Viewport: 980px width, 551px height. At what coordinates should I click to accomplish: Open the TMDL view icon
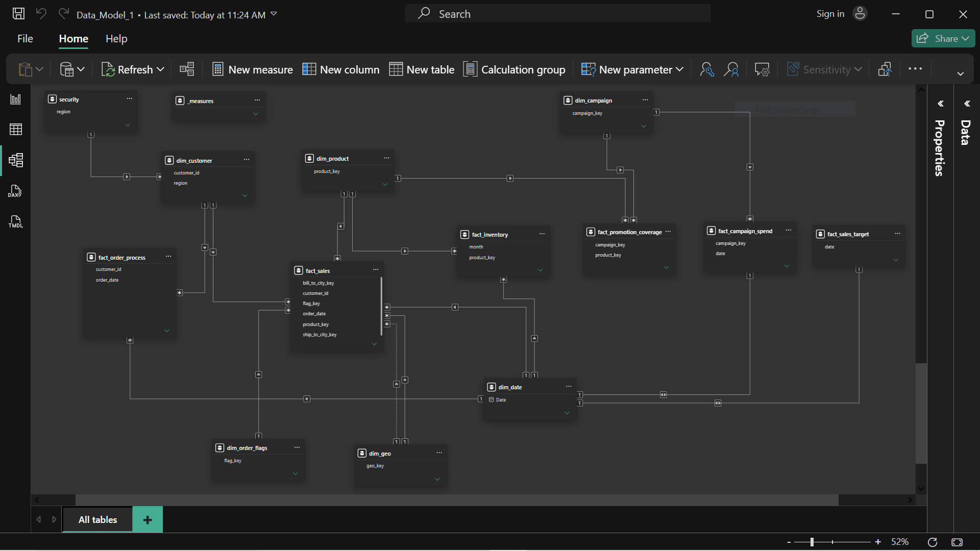15,221
